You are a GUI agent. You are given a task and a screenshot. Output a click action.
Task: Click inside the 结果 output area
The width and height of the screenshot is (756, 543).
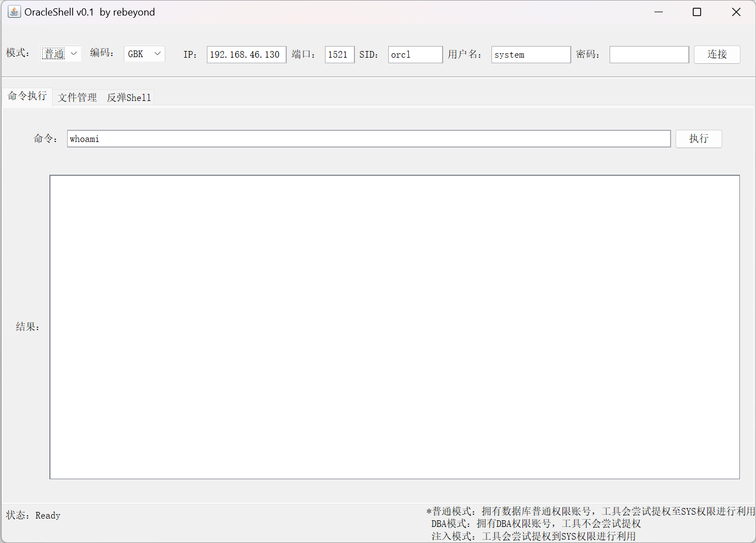(394, 327)
